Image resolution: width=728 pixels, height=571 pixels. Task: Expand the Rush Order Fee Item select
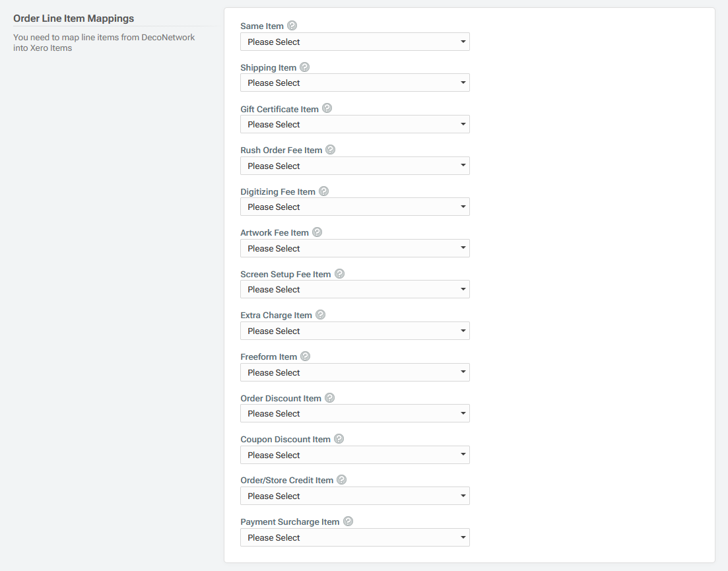pyautogui.click(x=354, y=166)
